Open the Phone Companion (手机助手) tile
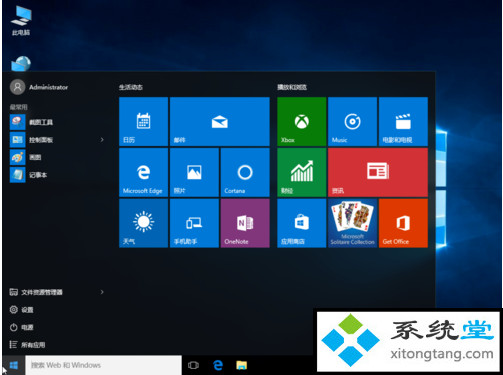The height and width of the screenshot is (375, 503). [194, 223]
